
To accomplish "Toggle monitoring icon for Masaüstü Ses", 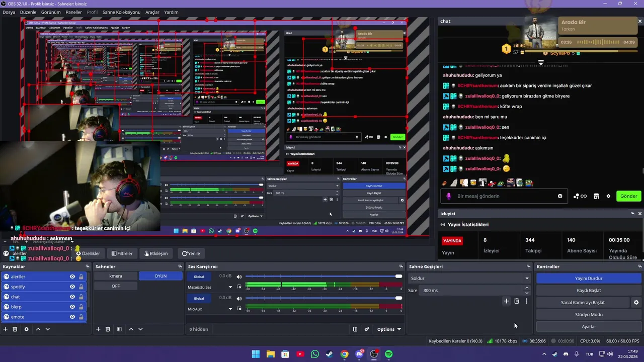I will (x=239, y=287).
